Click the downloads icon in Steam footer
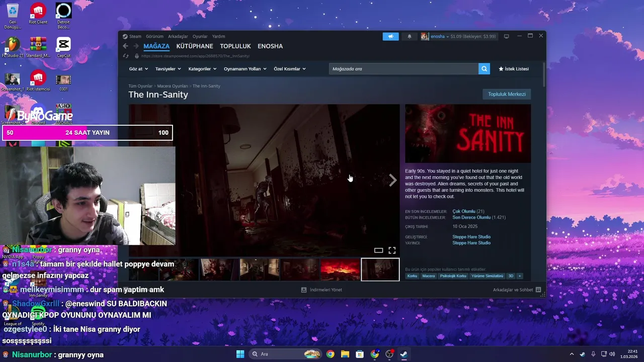Screen dimensions: 644x362 point(304,290)
